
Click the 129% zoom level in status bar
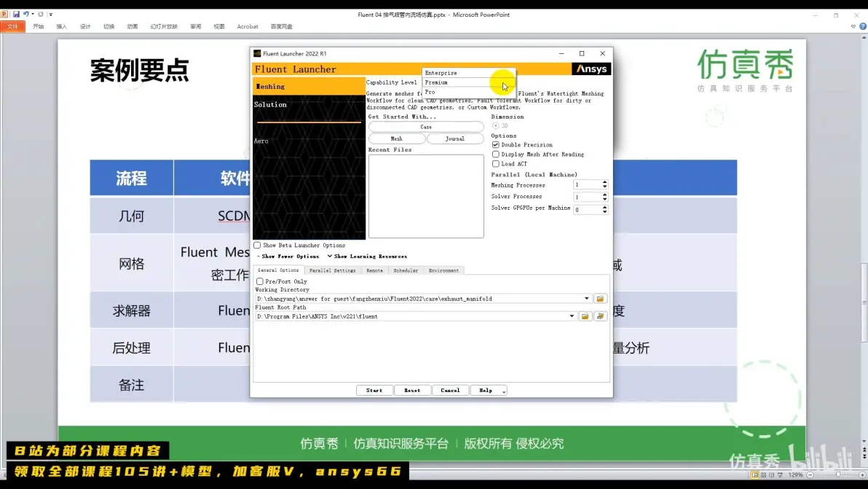(795, 475)
